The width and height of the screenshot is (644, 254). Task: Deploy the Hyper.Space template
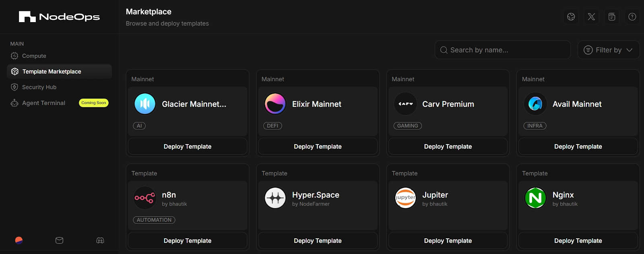click(318, 241)
